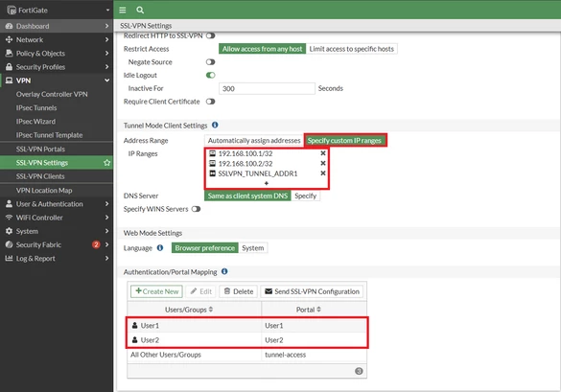
Task: Click the info icon beside Tunnel Mode Client Settings
Action: pyautogui.click(x=215, y=126)
